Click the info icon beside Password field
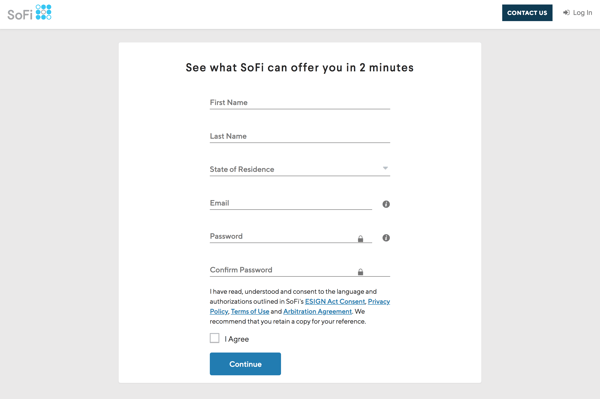600x399 pixels. tap(386, 238)
